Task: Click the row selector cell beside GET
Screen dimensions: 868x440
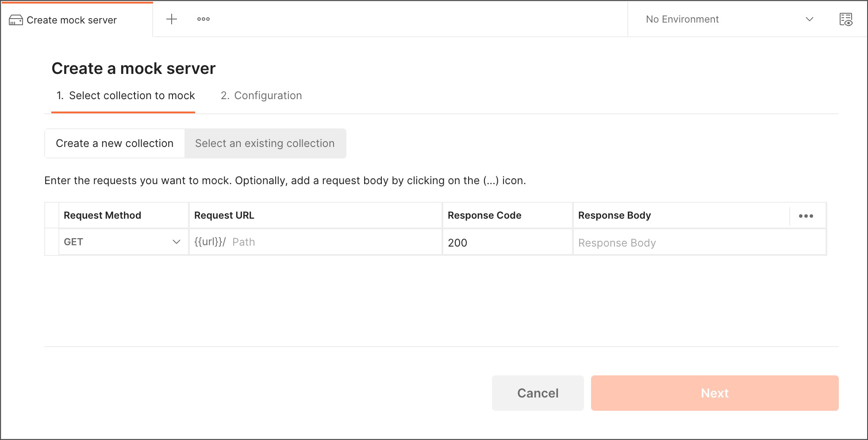Action: click(52, 242)
